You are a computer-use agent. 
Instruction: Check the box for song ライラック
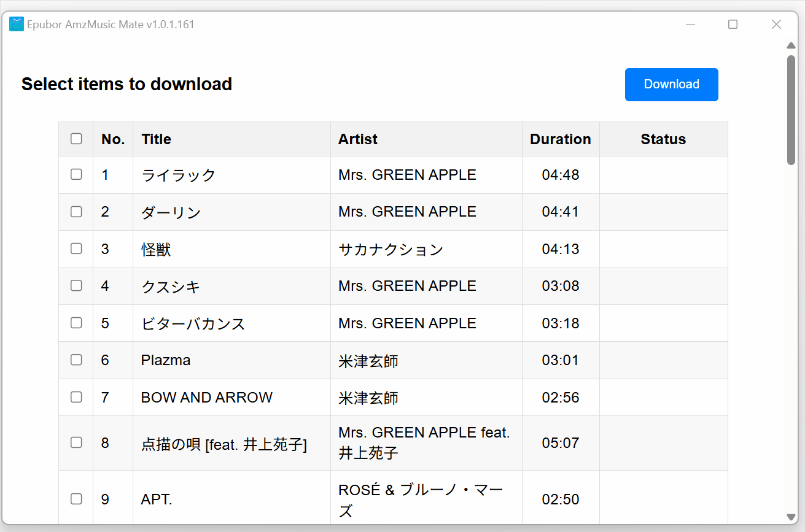[76, 174]
